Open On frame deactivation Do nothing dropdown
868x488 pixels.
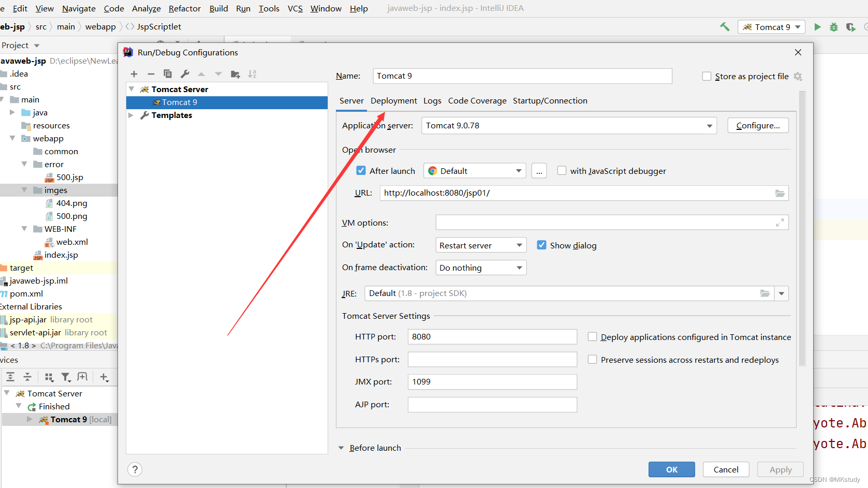pyautogui.click(x=481, y=268)
